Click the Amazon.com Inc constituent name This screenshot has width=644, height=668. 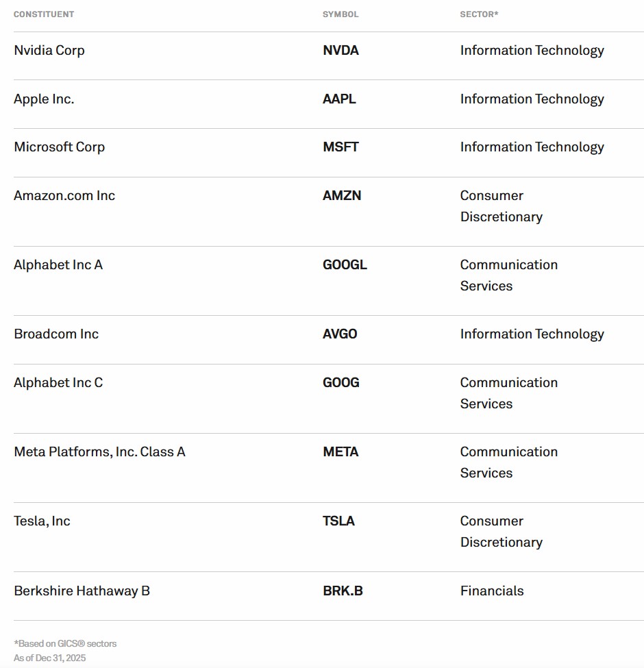(64, 196)
